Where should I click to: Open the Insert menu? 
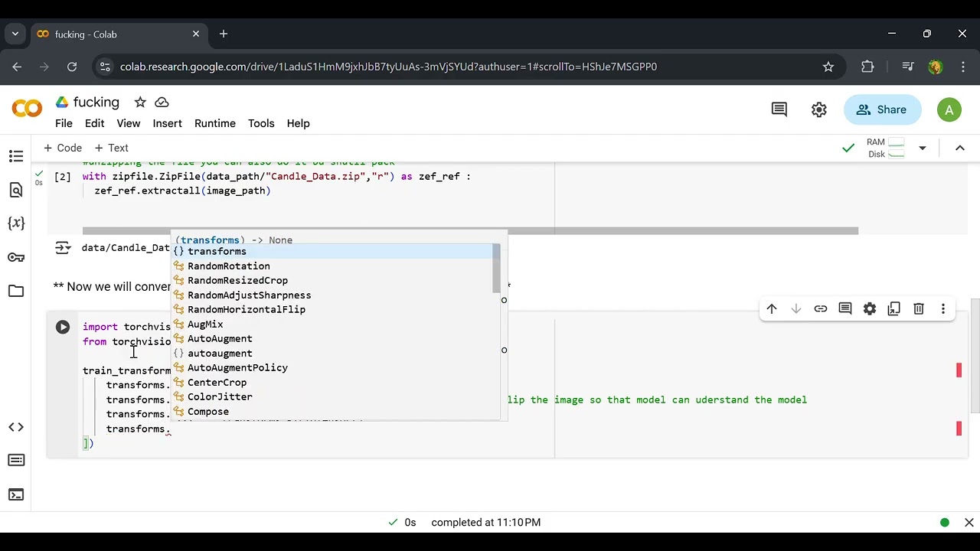tap(167, 123)
